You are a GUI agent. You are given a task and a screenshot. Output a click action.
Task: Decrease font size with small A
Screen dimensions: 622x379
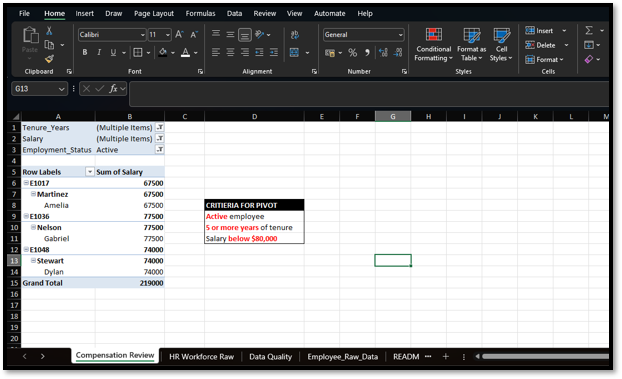(194, 35)
